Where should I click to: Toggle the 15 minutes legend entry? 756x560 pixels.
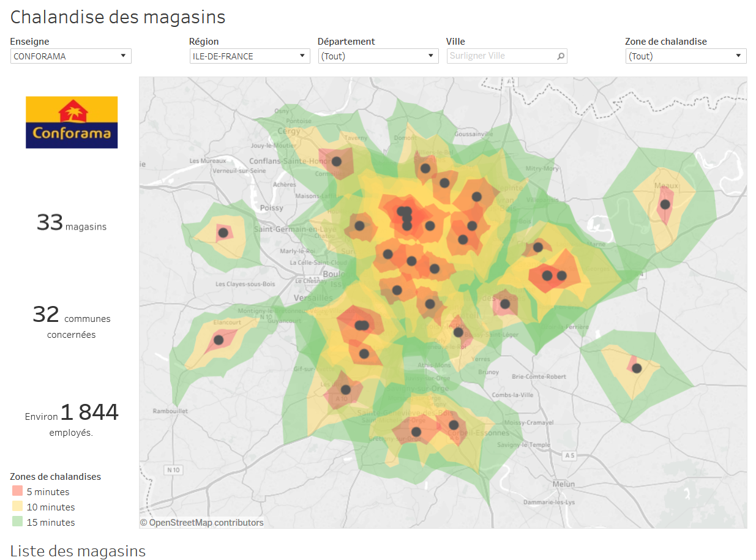point(51,522)
